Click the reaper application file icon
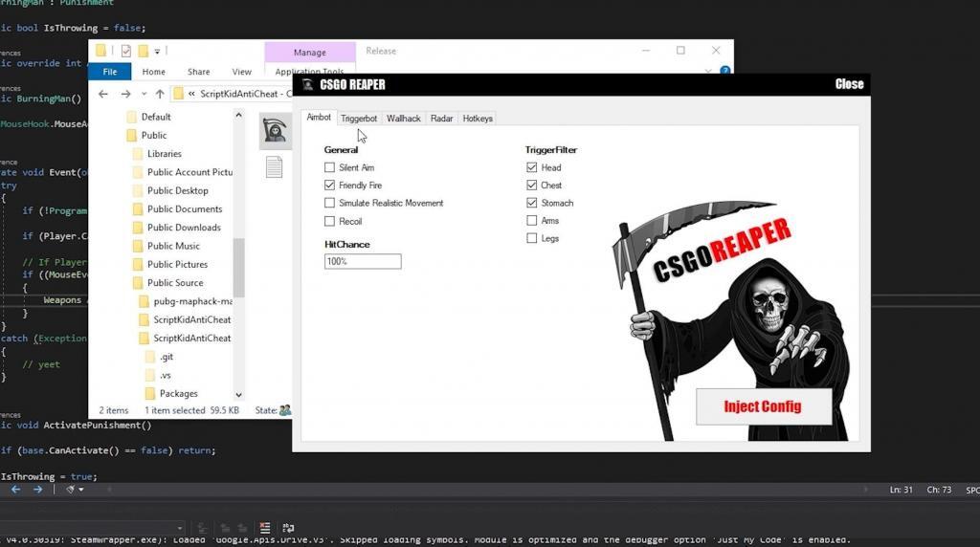Viewport: 980px width, 547px height. coord(276,131)
